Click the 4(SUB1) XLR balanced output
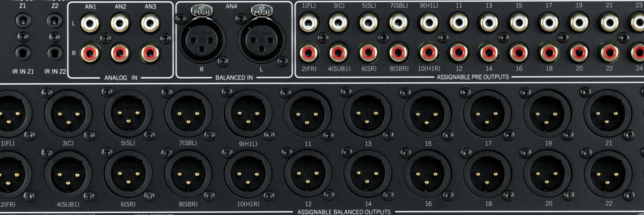 68,174
